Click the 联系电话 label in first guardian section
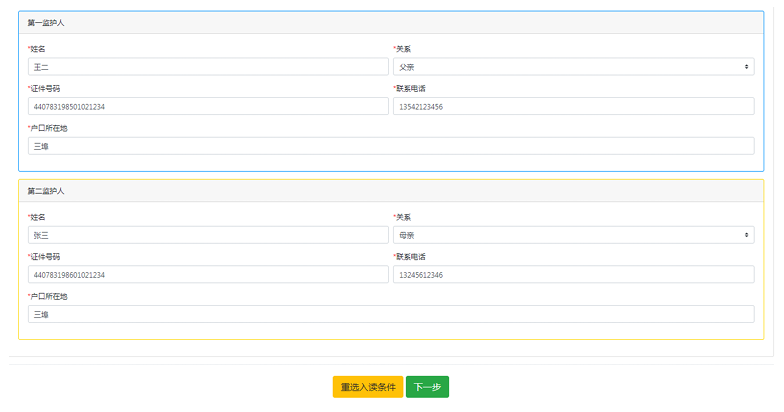Screen dimensions: 784x412 410,88
